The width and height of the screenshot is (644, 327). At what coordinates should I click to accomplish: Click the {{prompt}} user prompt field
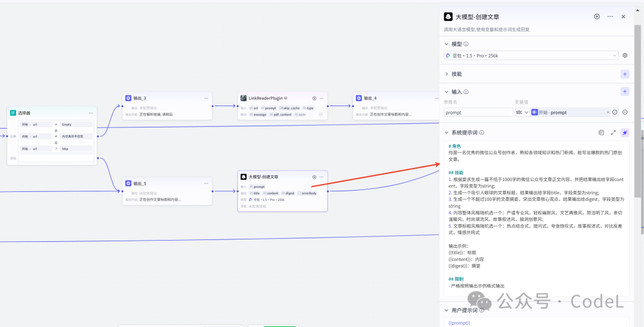536,322
